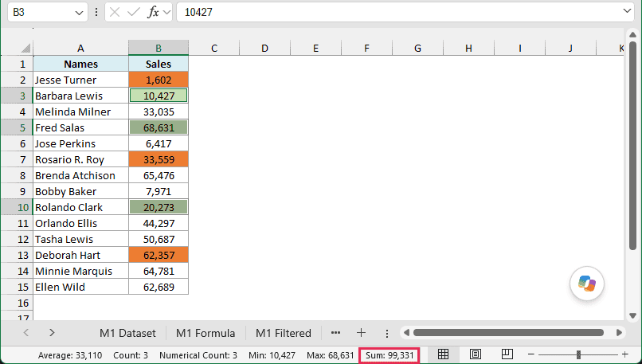The image size is (642, 364).
Task: Click the zoom out minus button
Action: [x=531, y=354]
